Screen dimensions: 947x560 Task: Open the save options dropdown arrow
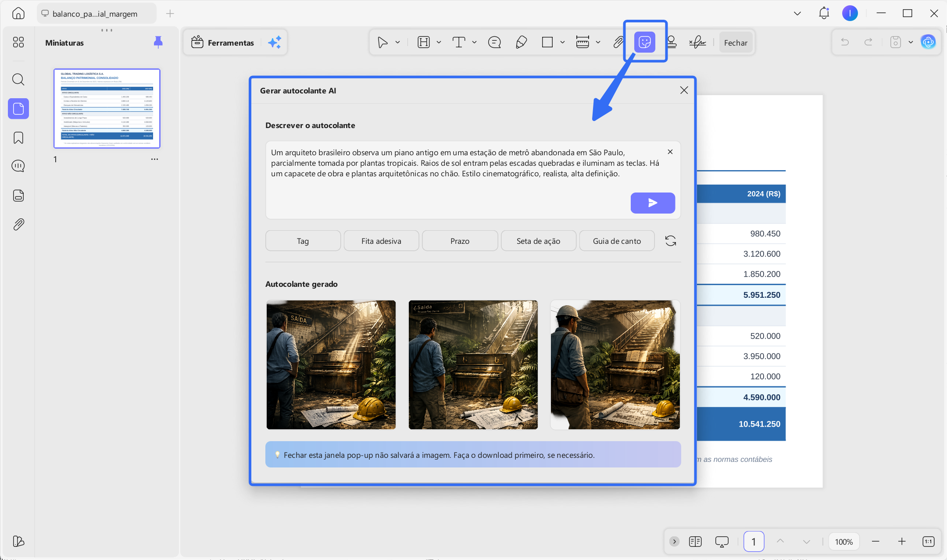(911, 43)
